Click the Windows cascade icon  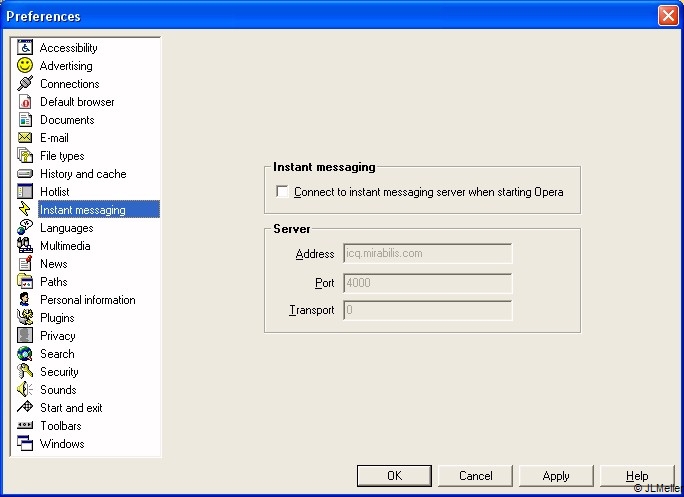25,443
